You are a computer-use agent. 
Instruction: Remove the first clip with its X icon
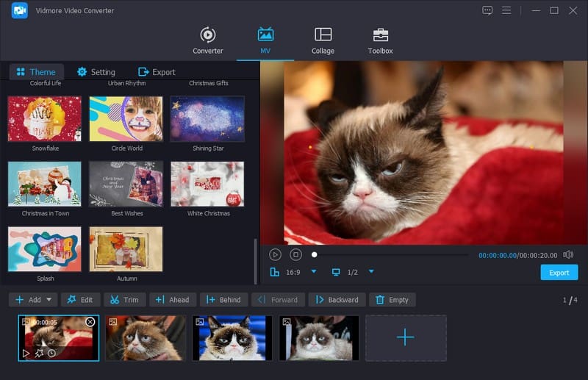pos(90,322)
